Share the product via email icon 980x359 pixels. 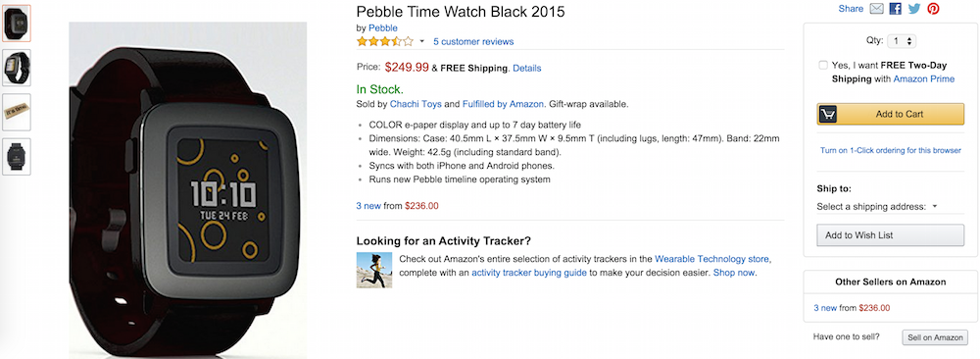click(876, 9)
